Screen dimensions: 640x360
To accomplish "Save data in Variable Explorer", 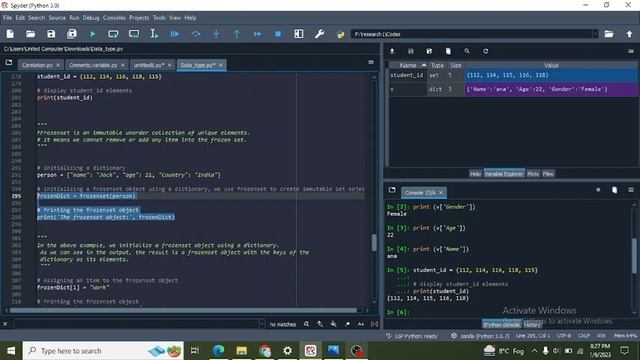I will [411, 51].
